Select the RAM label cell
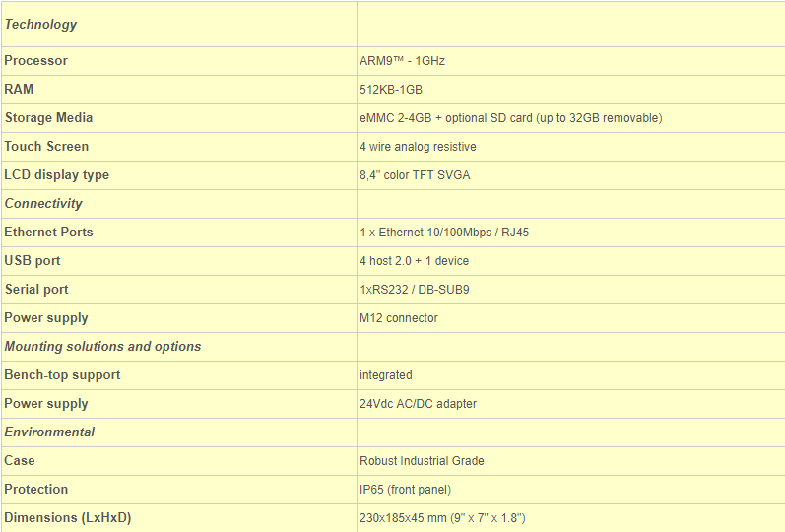The height and width of the screenshot is (532, 785). (19, 90)
